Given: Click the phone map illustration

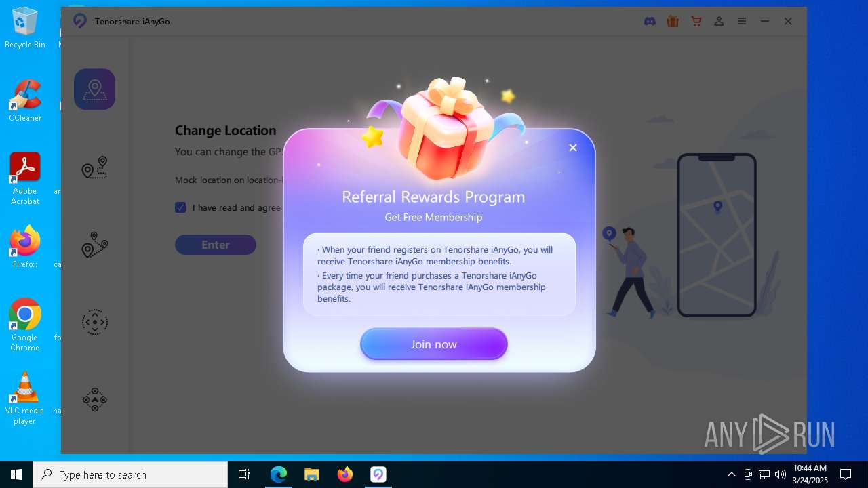Looking at the screenshot, I should (x=717, y=235).
